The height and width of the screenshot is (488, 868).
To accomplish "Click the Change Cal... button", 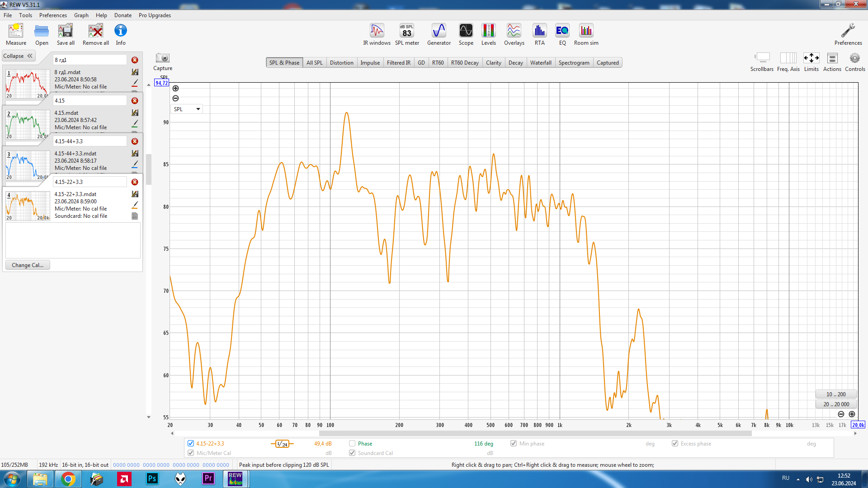I will pyautogui.click(x=28, y=265).
